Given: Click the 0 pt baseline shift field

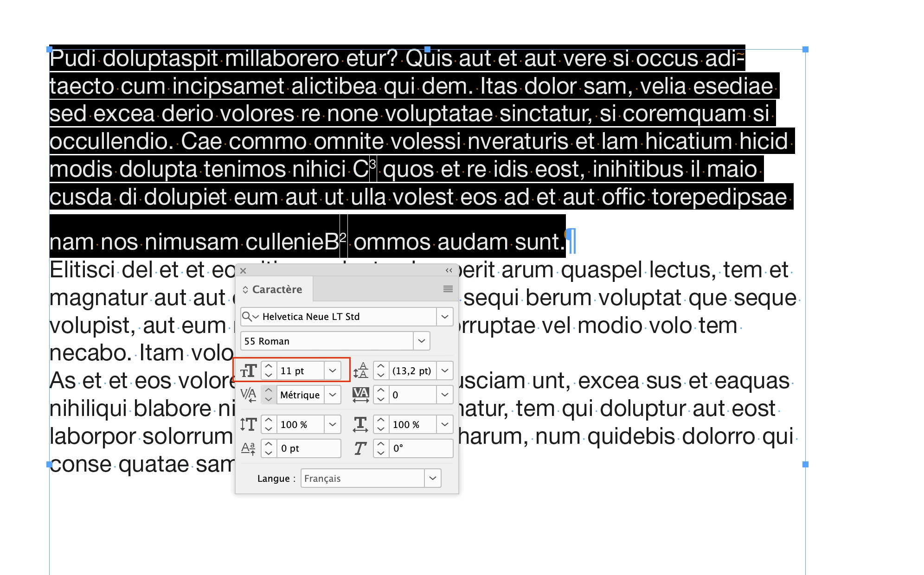Looking at the screenshot, I should pos(308,448).
